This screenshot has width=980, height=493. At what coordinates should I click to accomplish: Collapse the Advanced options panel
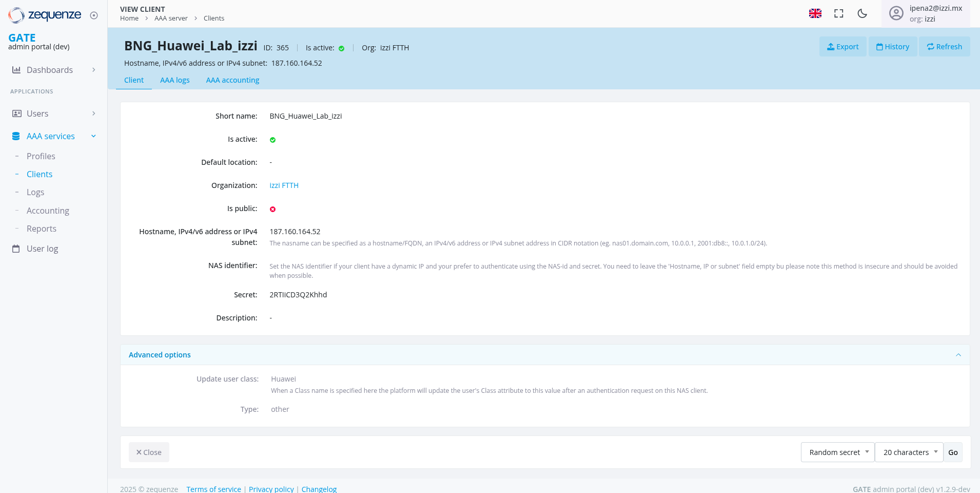958,355
